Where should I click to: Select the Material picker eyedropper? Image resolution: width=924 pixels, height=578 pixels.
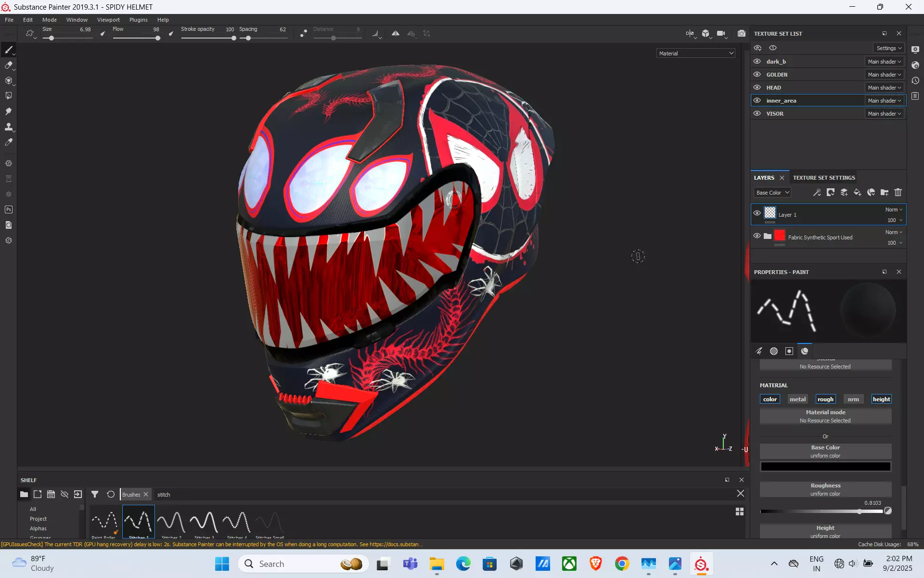click(9, 142)
